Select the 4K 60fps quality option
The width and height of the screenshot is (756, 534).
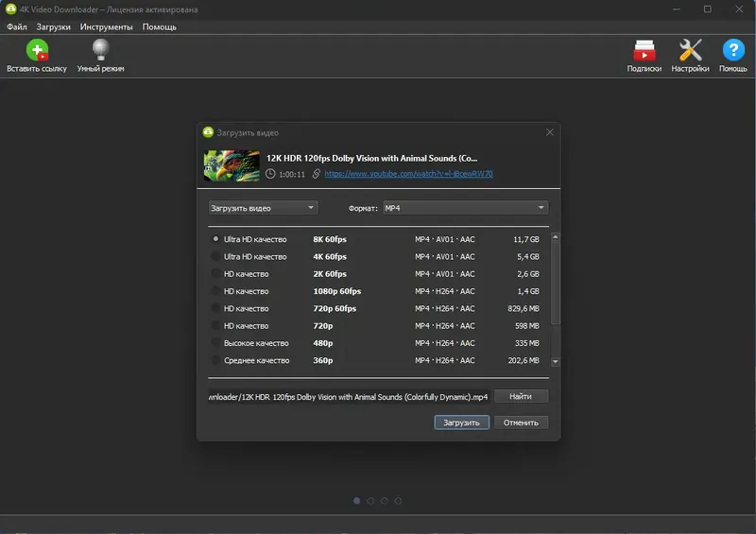click(215, 256)
